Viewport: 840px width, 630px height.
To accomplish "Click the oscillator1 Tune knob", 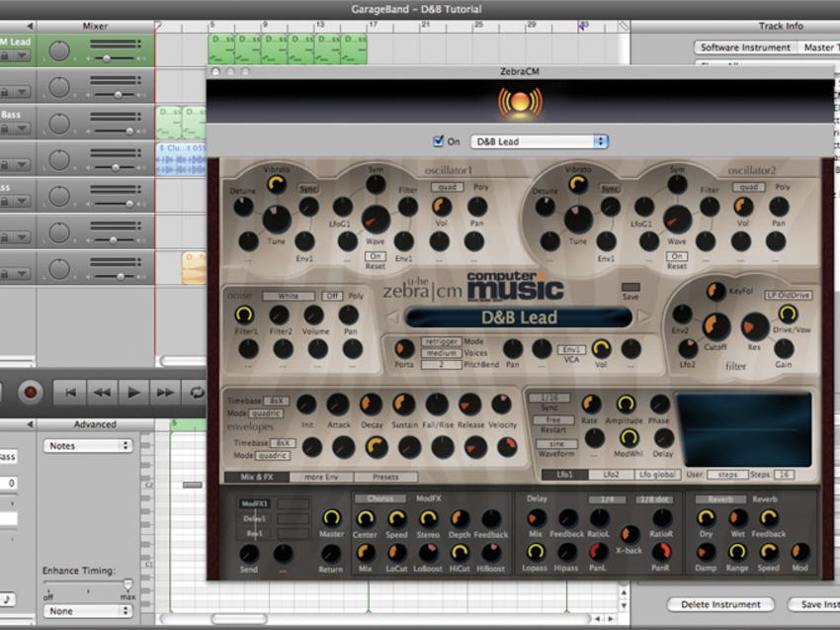I will tap(277, 219).
